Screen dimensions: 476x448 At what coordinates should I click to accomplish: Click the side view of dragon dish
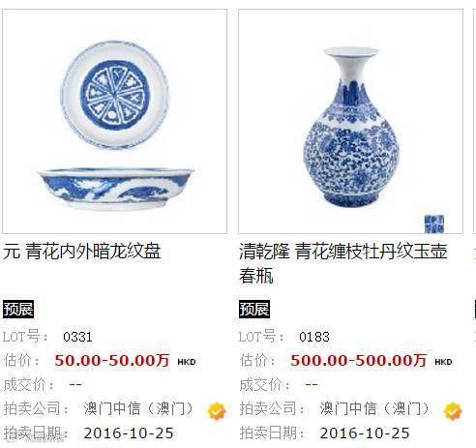coord(116,190)
